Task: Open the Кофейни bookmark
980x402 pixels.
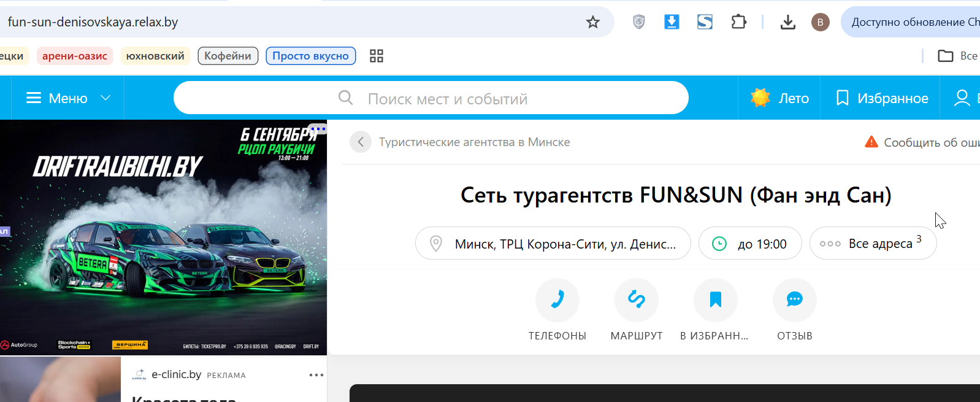Action: click(228, 56)
